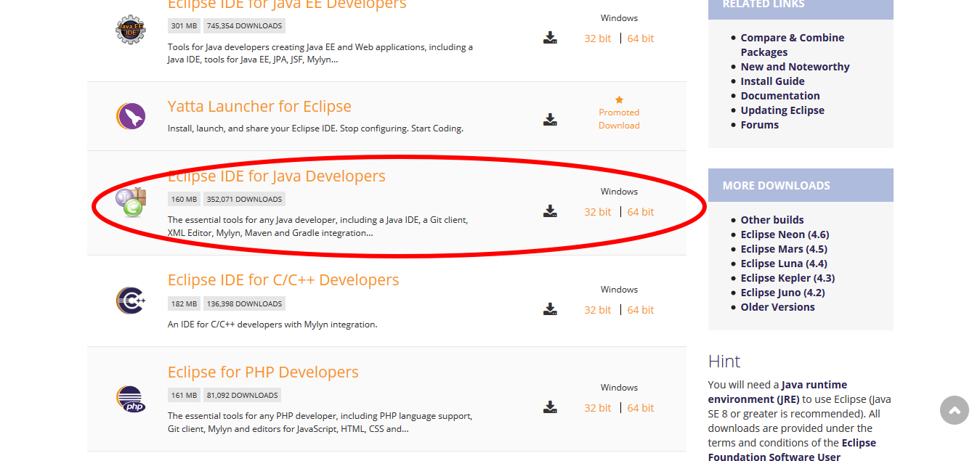Click the download icon for Yatta Launcher

coord(550,120)
